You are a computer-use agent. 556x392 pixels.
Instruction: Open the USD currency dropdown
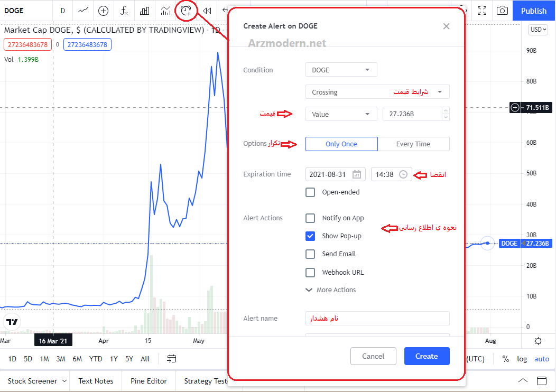coord(538,30)
